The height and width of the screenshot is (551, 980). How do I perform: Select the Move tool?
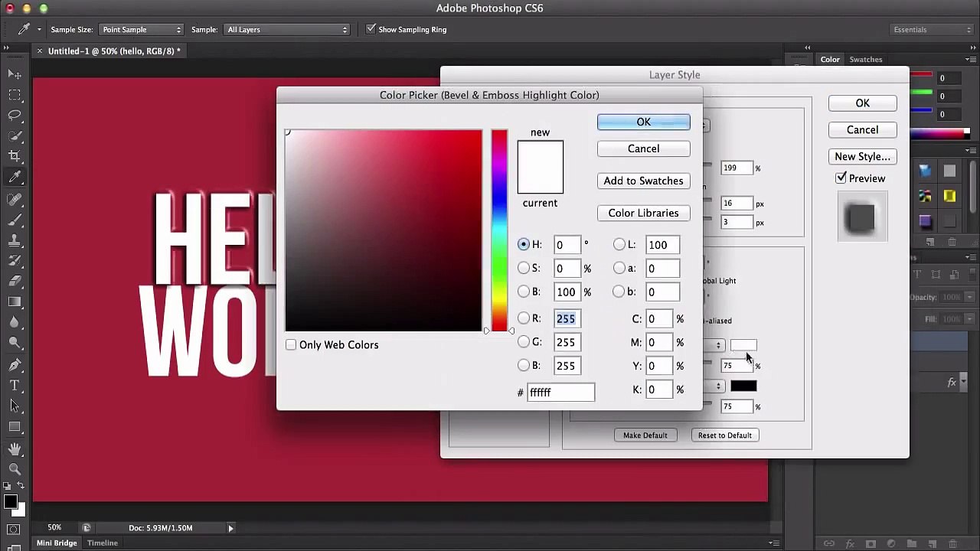[x=15, y=74]
